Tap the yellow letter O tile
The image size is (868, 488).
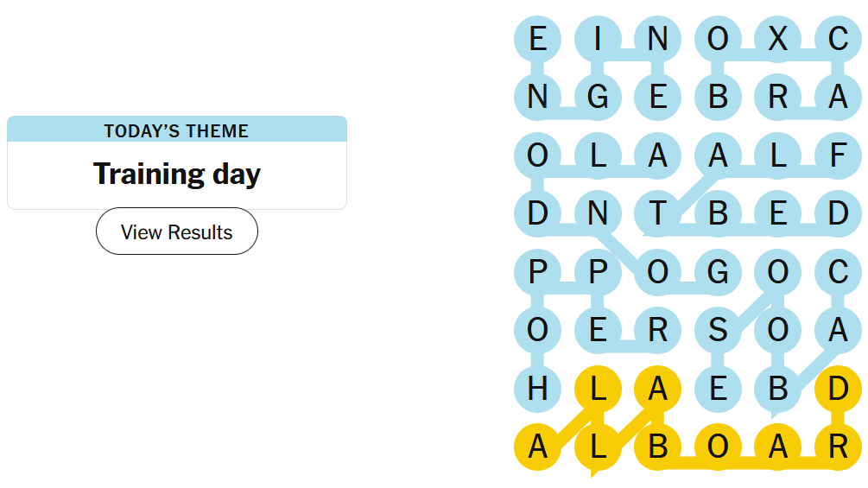[x=718, y=448]
